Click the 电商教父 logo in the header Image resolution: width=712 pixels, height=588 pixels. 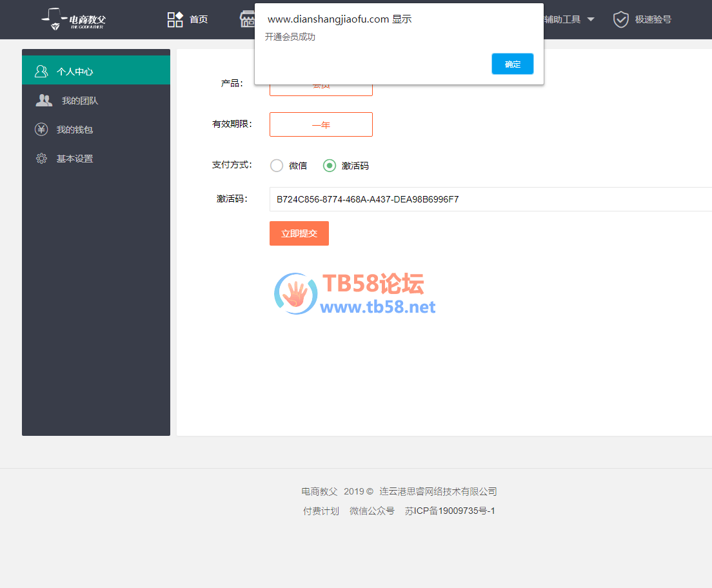(x=74, y=19)
